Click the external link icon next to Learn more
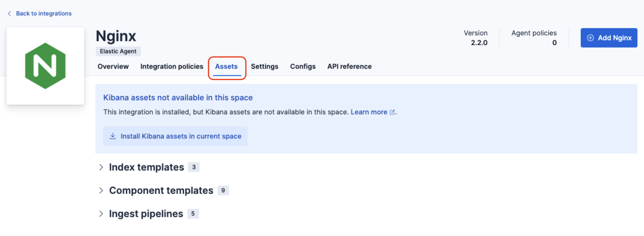Screen dimensions: 644x236 (x=392, y=112)
